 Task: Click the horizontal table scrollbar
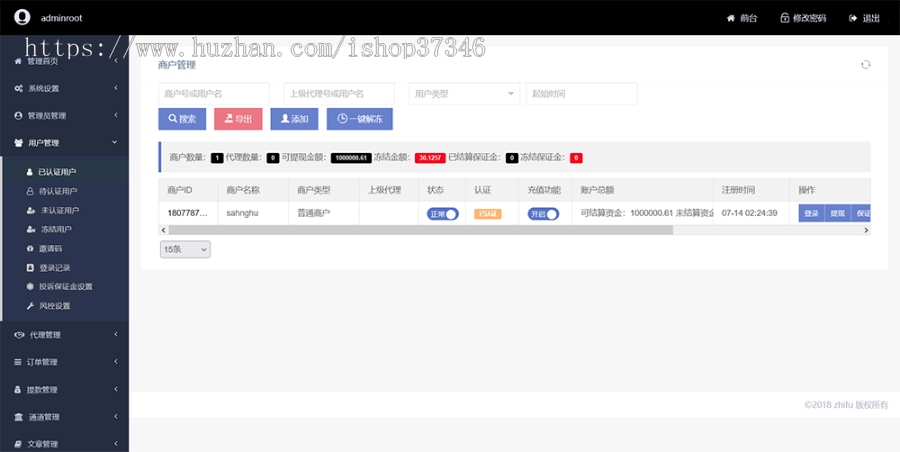(x=421, y=230)
